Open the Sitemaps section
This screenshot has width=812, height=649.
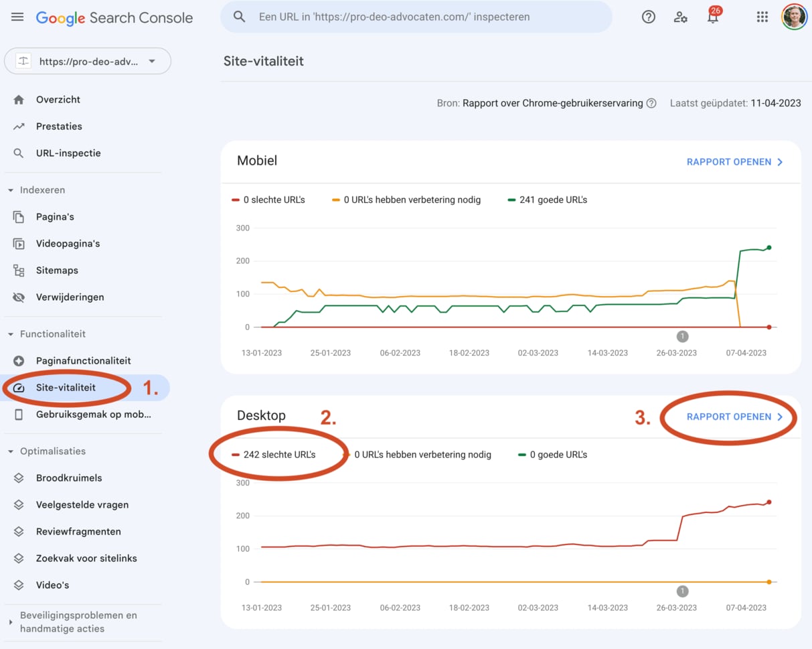click(x=57, y=271)
